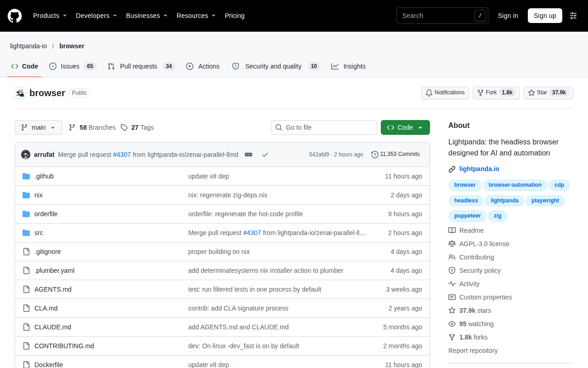Open the nix folder

[x=39, y=195]
